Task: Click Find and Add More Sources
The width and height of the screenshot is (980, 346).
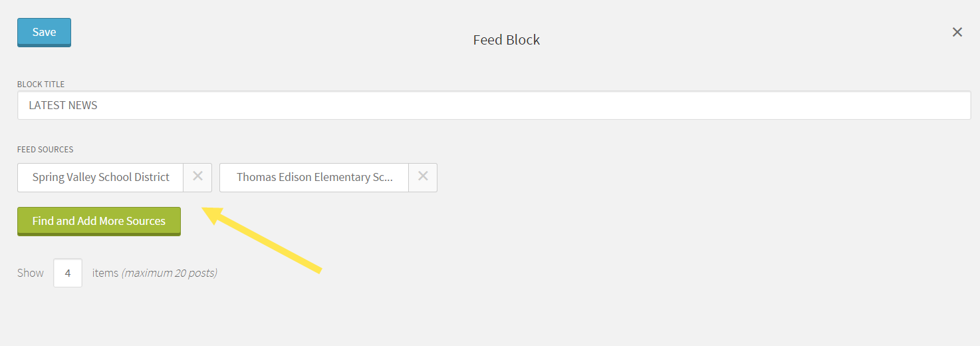Action: (x=99, y=222)
